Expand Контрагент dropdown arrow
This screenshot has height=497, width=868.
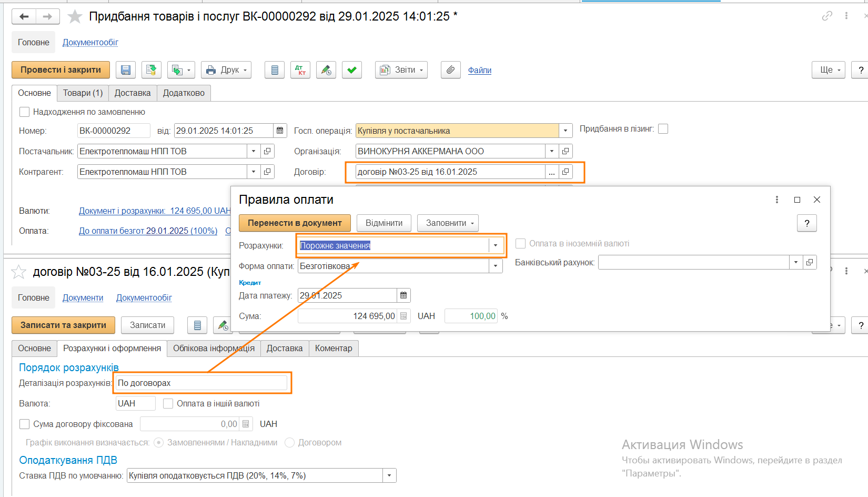click(254, 172)
